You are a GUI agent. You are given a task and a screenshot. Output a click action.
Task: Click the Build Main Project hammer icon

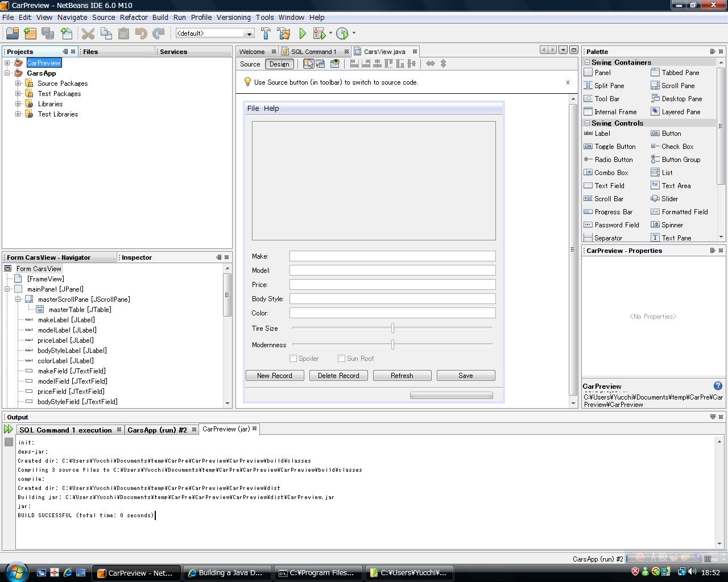266,34
